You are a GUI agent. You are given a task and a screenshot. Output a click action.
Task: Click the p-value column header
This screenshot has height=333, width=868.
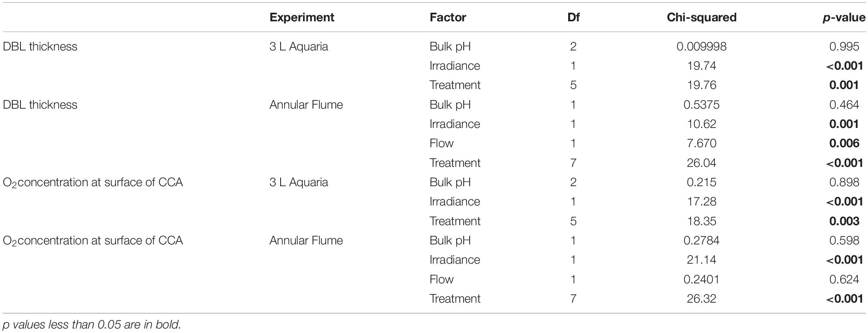coord(844,17)
